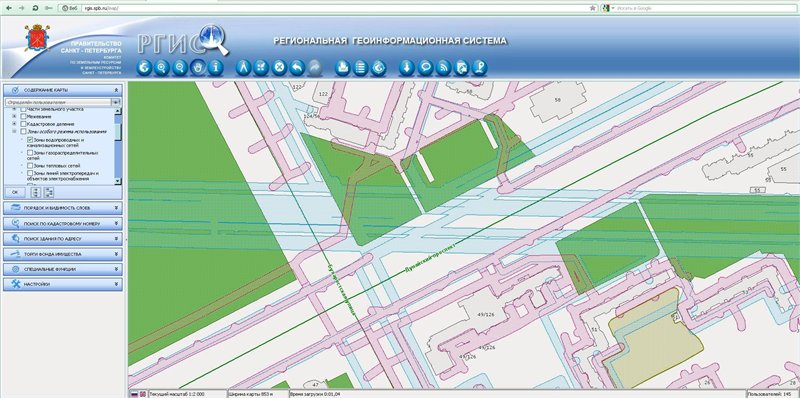Open the legend list icon in toolbar
The width and height of the screenshot is (800, 398).
[361, 68]
